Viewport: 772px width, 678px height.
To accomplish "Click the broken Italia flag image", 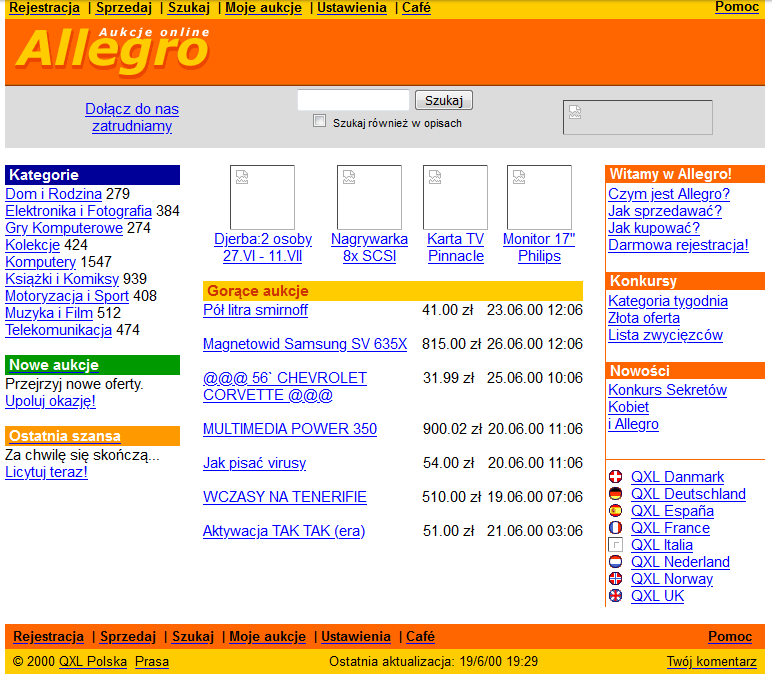I will (x=615, y=545).
